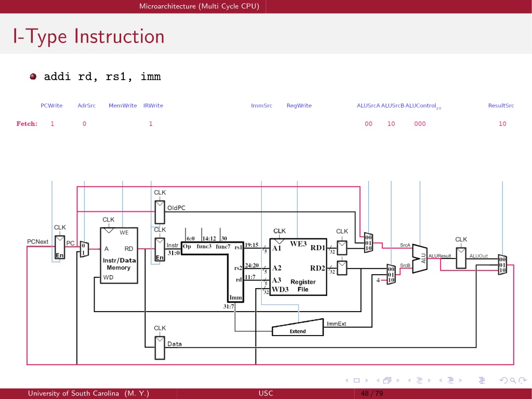Image resolution: width=532 pixels, height=399 pixels.
Task: Go to previous frame arrow
Action: [x=378, y=380]
